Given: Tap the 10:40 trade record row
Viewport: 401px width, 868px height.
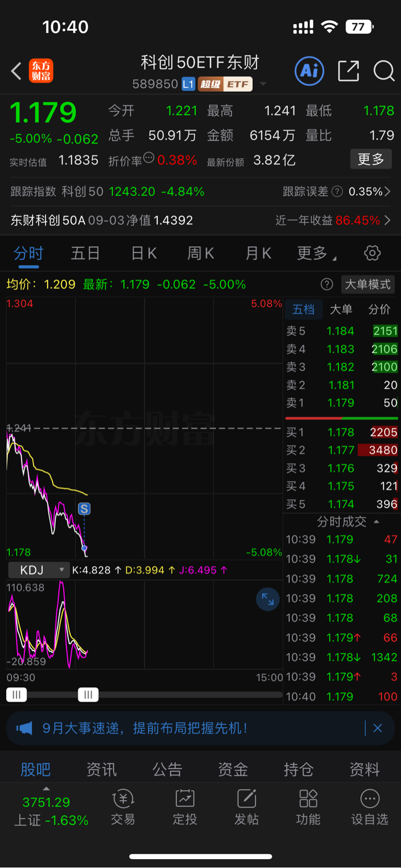Looking at the screenshot, I should click(341, 696).
